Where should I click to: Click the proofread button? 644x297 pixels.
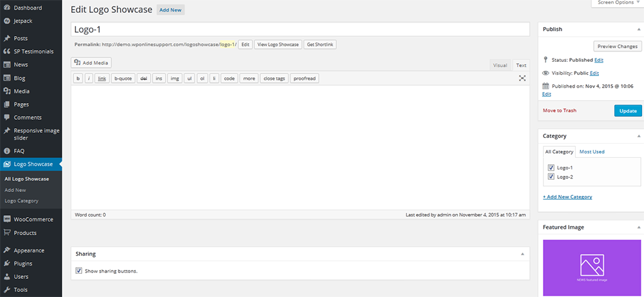(305, 79)
